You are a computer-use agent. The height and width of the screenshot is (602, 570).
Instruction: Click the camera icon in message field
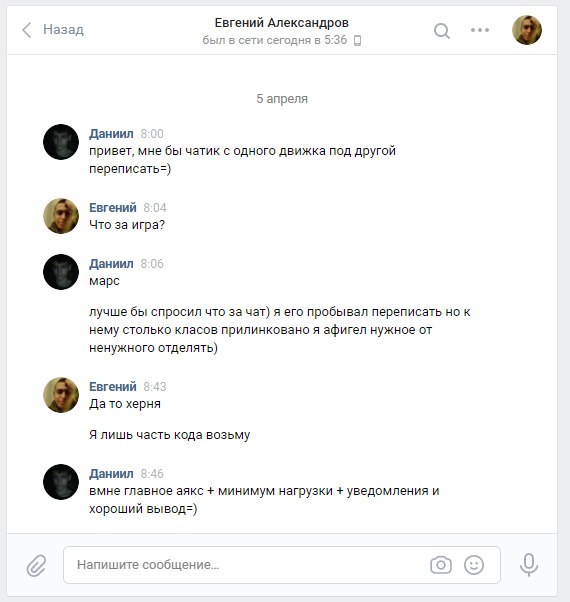pyautogui.click(x=441, y=565)
